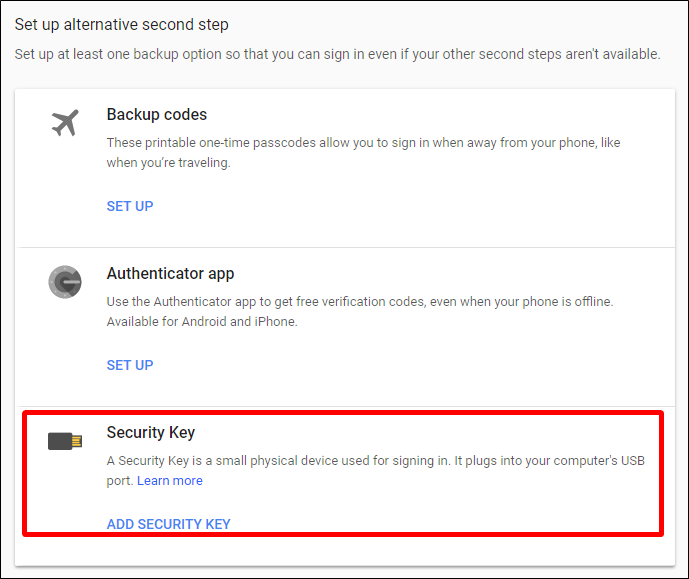Click the 'Set up at least one backup option' subtitle
Image resolution: width=689 pixels, height=579 pixels.
point(337,53)
